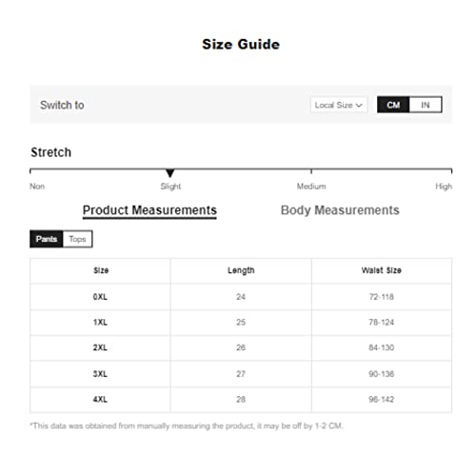
Task: Switch units to IN
Action: pos(426,105)
